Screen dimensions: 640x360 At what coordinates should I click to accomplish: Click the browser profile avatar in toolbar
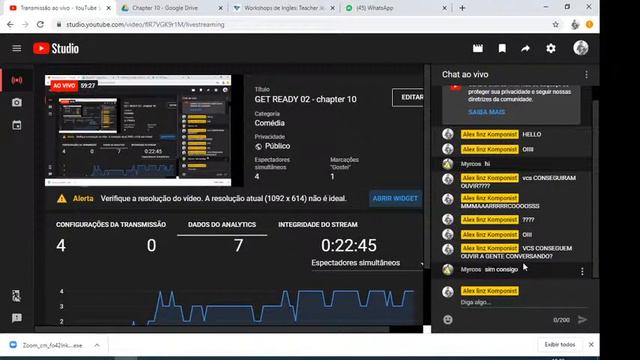coord(575,24)
